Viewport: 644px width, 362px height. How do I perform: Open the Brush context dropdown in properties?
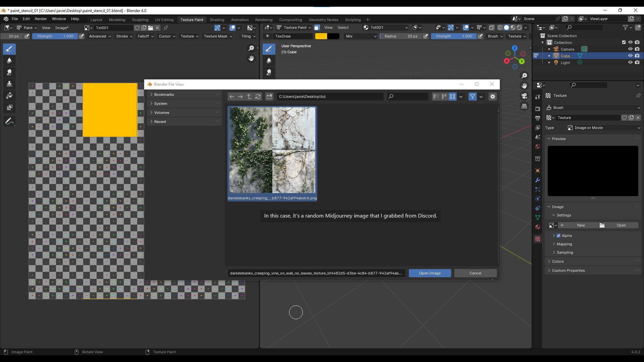pyautogui.click(x=593, y=108)
